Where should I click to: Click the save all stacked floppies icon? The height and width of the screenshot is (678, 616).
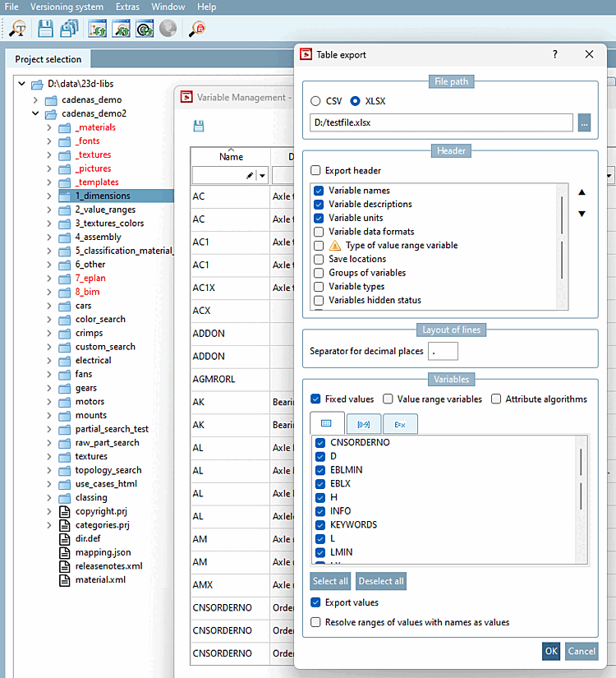tap(69, 29)
